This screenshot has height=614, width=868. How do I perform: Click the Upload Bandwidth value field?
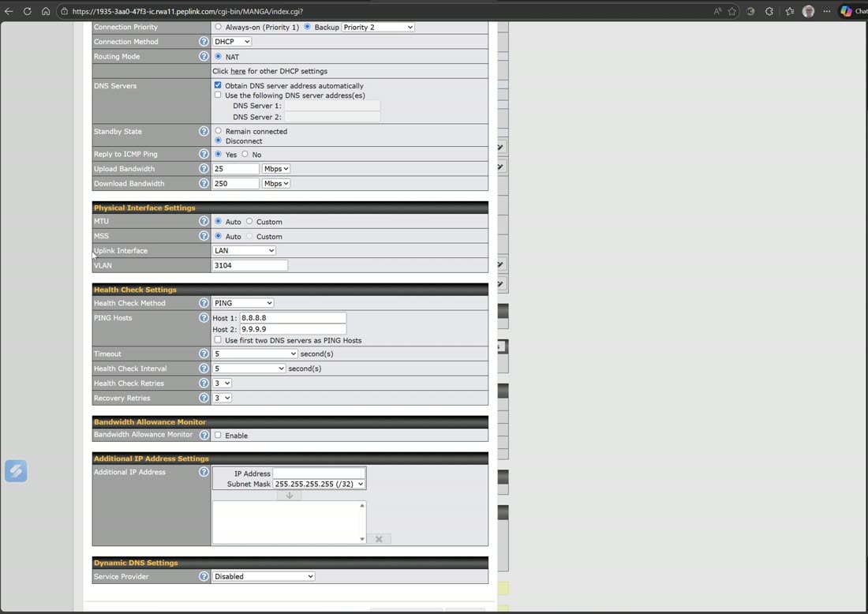click(236, 169)
